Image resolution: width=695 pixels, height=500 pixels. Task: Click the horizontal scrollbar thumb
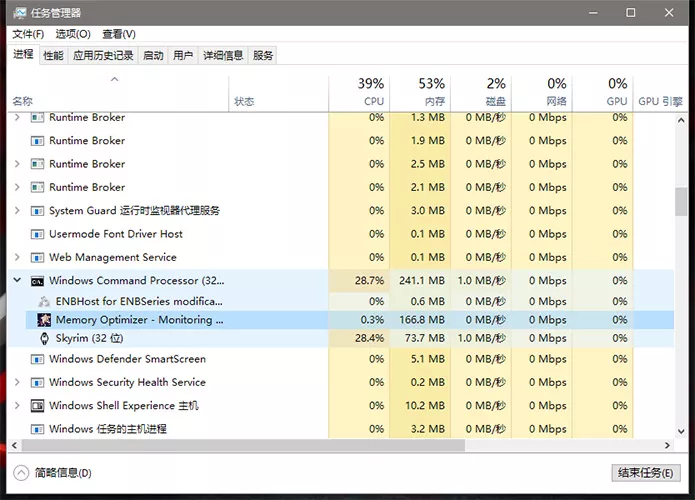(x=243, y=445)
